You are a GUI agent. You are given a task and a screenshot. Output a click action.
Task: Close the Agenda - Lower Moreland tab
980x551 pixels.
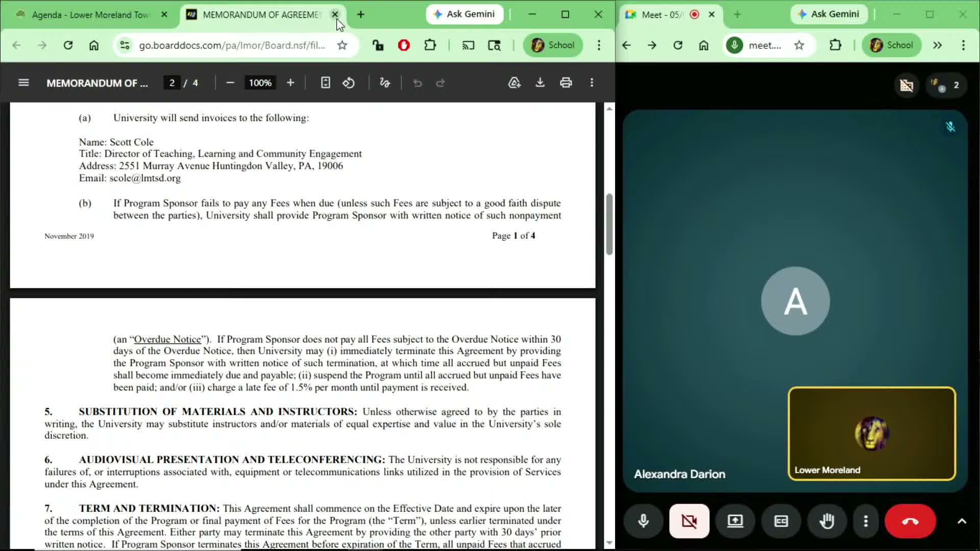tap(164, 15)
